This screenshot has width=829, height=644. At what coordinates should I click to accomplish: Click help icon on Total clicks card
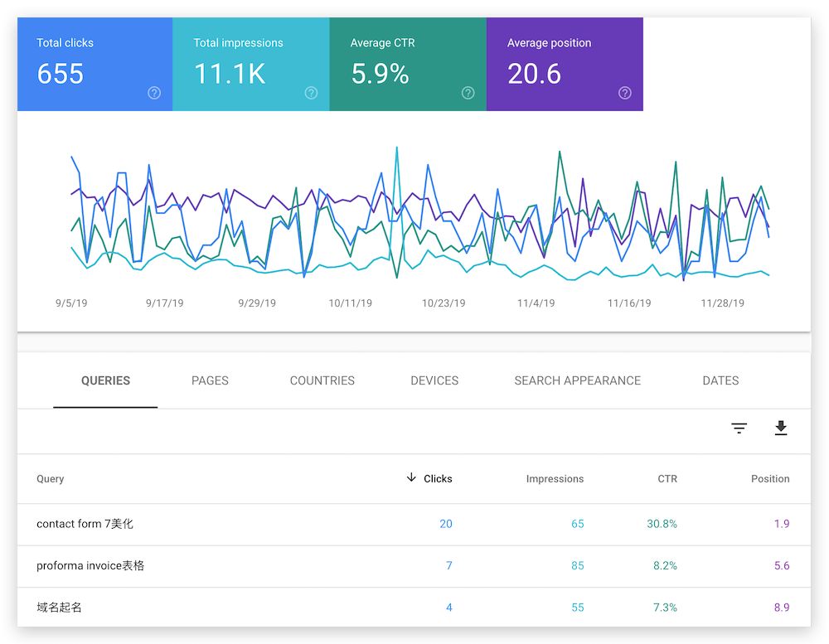[x=154, y=93]
